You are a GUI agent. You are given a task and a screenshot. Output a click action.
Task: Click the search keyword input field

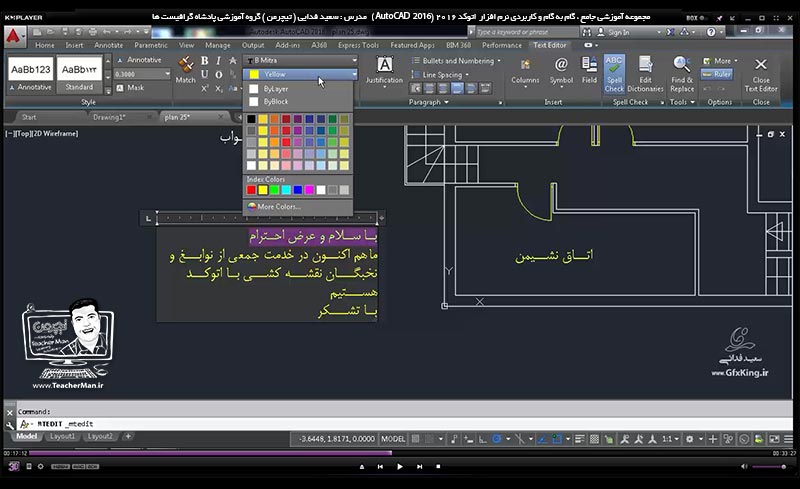click(527, 32)
